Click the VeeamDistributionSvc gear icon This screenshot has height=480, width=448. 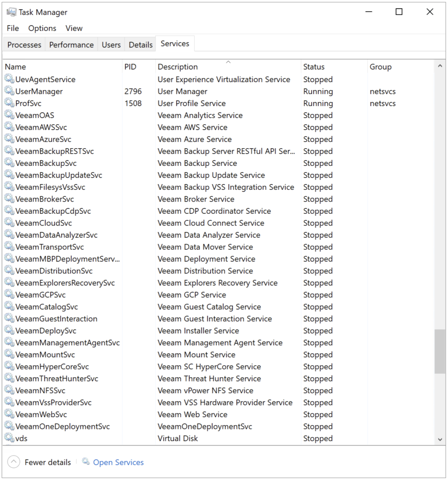pyautogui.click(x=9, y=270)
